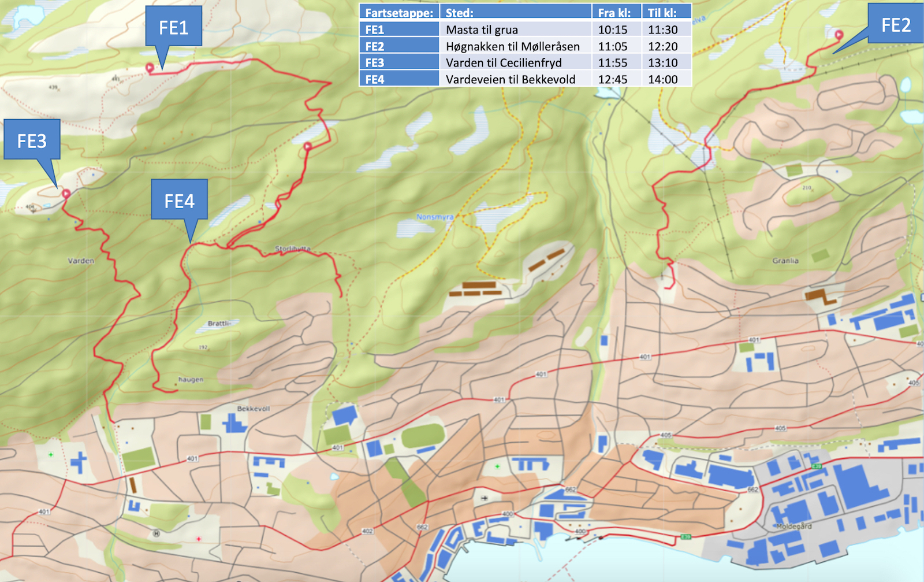The height and width of the screenshot is (582, 924).
Task: Click 'Høgnakken til Mølleråsen' in the table
Action: (x=513, y=46)
